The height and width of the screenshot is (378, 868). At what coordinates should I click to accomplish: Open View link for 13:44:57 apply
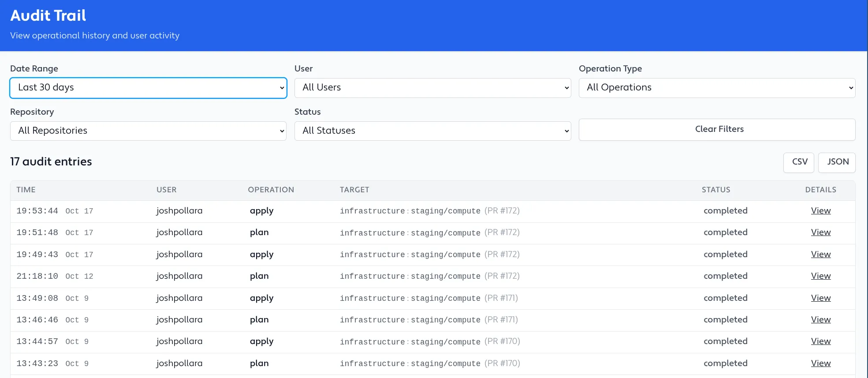coord(820,341)
